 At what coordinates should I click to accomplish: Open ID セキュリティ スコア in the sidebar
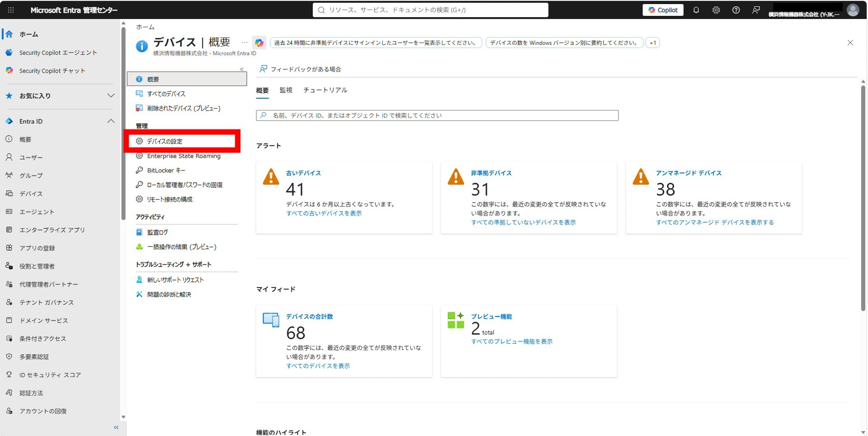[50, 374]
